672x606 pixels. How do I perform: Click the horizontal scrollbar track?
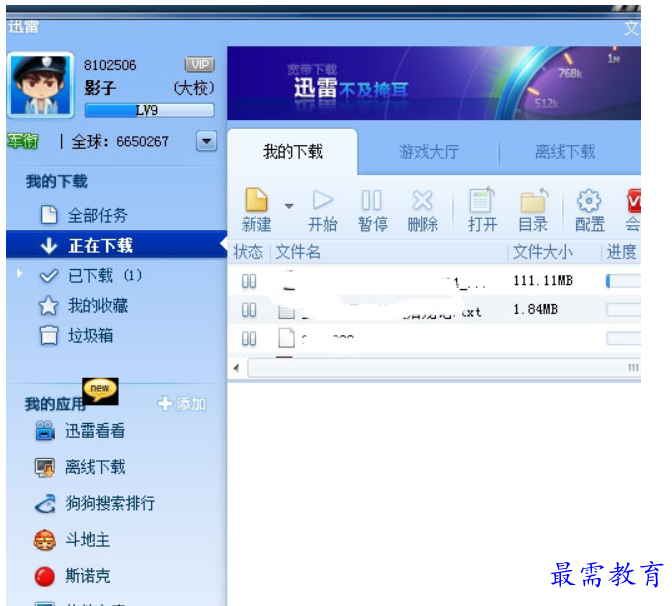(444, 368)
